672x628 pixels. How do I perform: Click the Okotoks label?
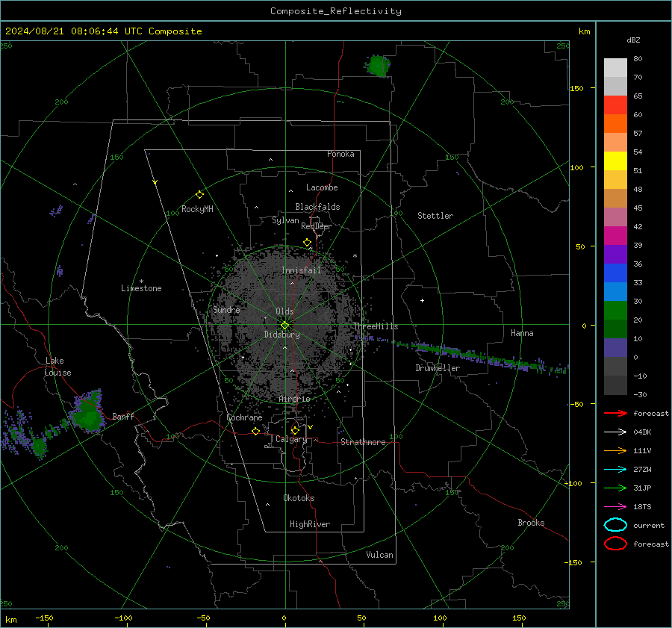point(299,498)
